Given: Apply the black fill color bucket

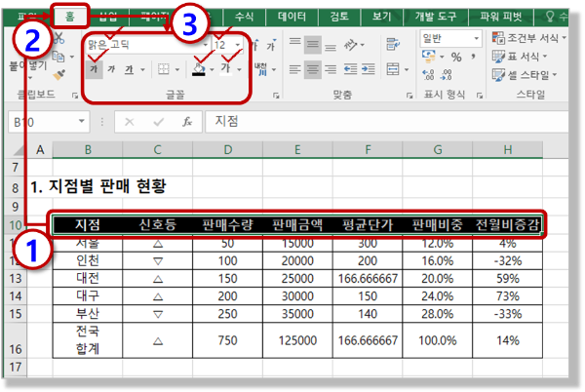Looking at the screenshot, I should point(199,69).
